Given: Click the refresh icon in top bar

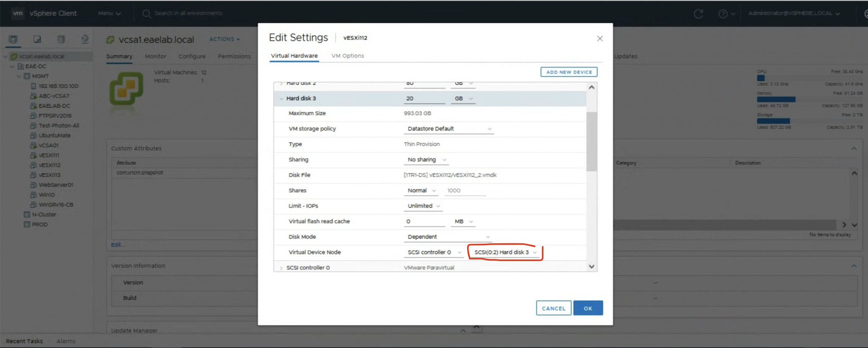Looking at the screenshot, I should (x=698, y=14).
